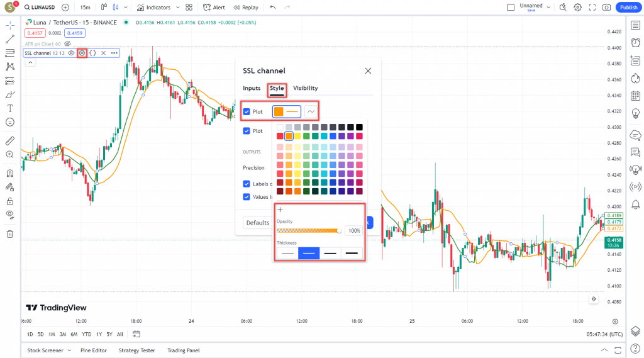
Task: Enter fullscreen mode
Action: point(592,8)
